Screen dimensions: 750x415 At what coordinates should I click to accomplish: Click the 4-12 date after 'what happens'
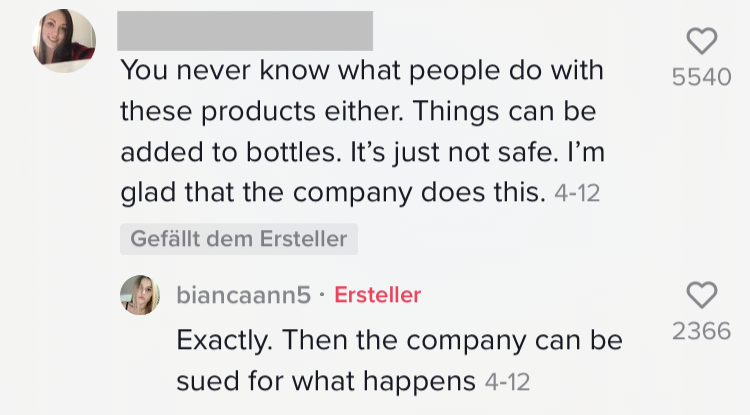506,381
